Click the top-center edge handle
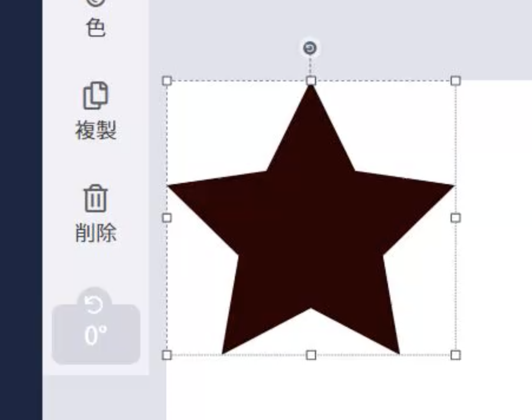532x420 pixels. pyautogui.click(x=311, y=81)
